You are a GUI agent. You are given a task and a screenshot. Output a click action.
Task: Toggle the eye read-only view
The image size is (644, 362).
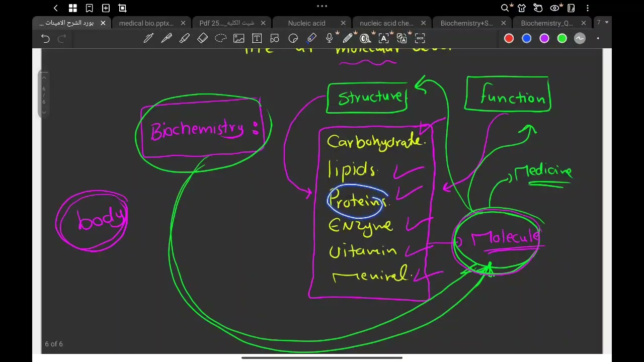[554, 8]
